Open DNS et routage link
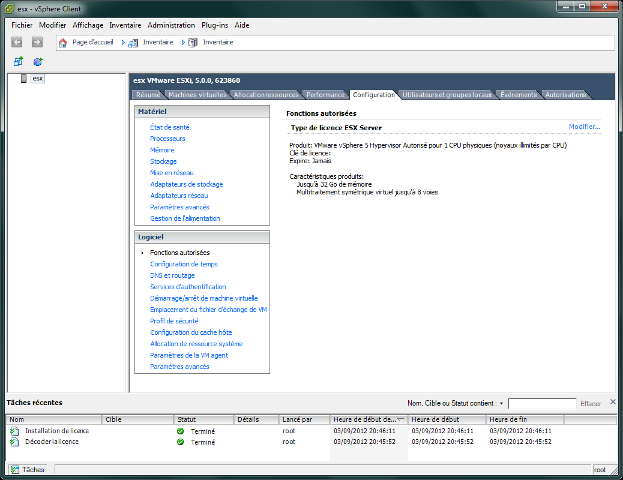 pyautogui.click(x=172, y=276)
